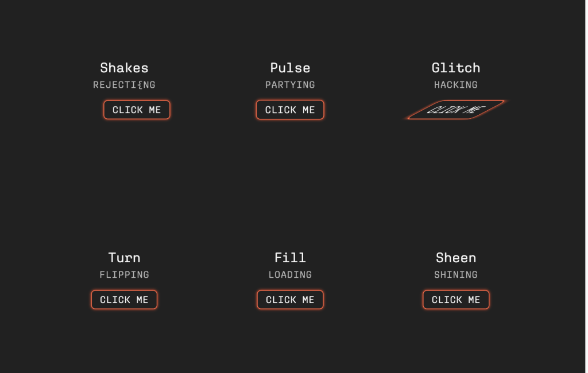Viewport: 588px width, 373px height.
Task: Click the HACKING label below Glitch
Action: (x=456, y=84)
